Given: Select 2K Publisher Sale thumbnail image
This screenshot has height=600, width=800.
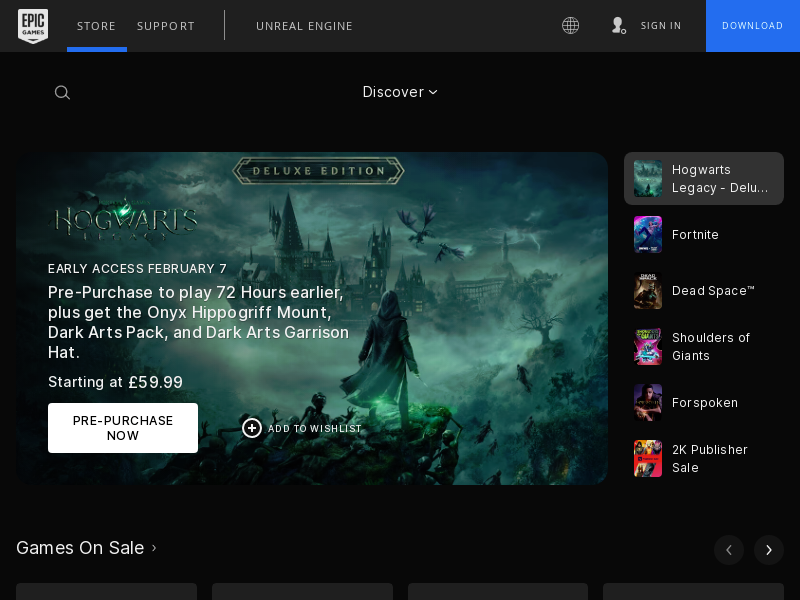Looking at the screenshot, I should point(648,459).
